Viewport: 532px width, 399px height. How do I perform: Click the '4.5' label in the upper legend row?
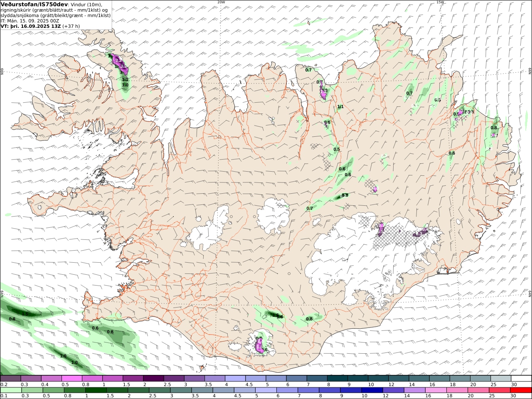(249, 384)
